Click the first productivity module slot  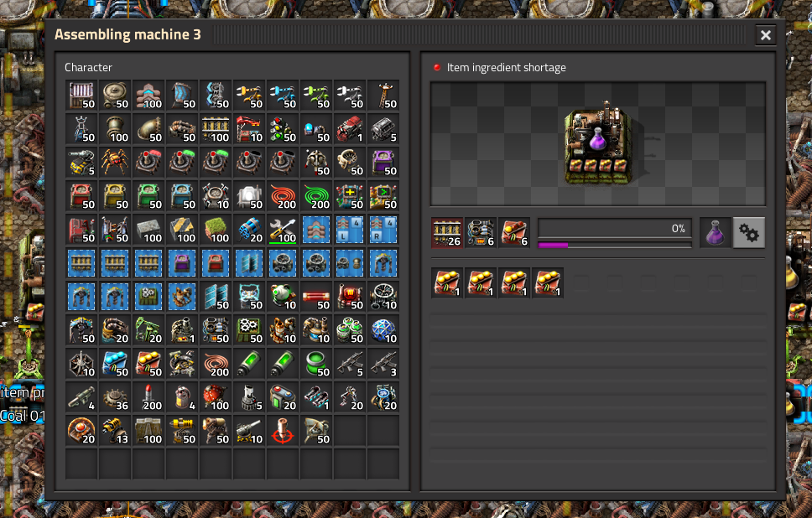(x=447, y=282)
